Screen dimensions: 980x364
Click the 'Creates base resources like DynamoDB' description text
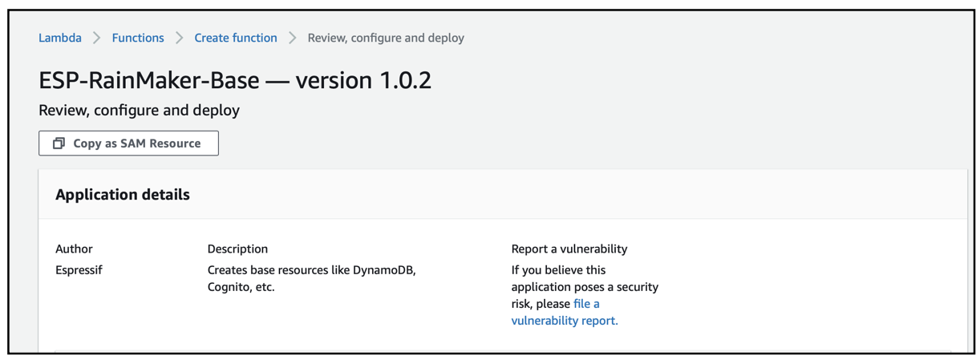(311, 270)
